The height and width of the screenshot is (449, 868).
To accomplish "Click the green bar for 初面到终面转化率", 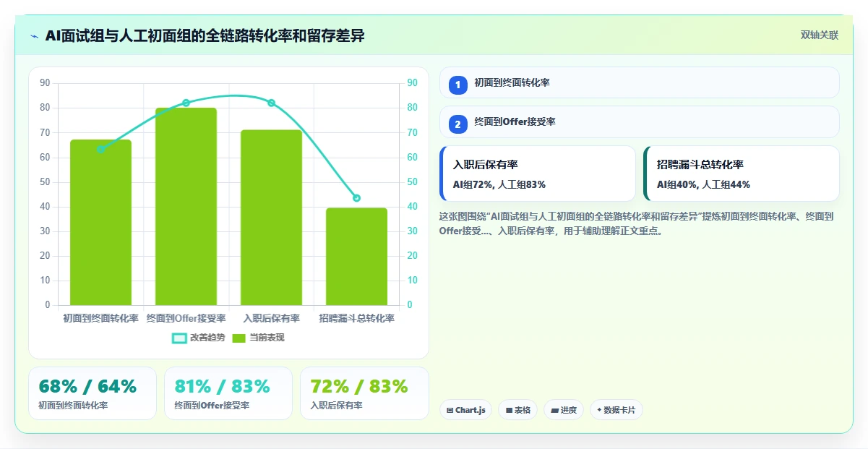I will click(x=100, y=223).
